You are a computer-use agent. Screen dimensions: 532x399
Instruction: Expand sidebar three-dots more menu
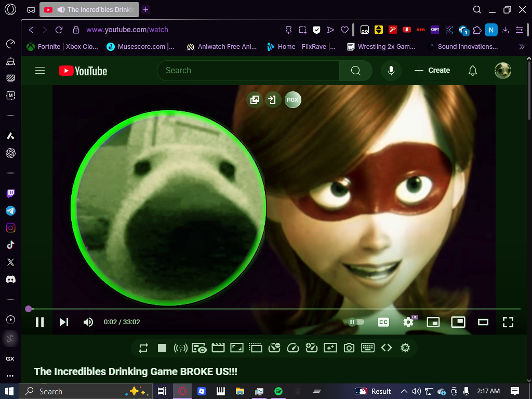click(10, 376)
